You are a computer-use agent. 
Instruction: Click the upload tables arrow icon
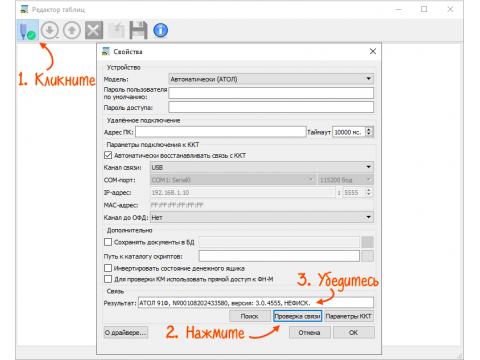coord(72,30)
